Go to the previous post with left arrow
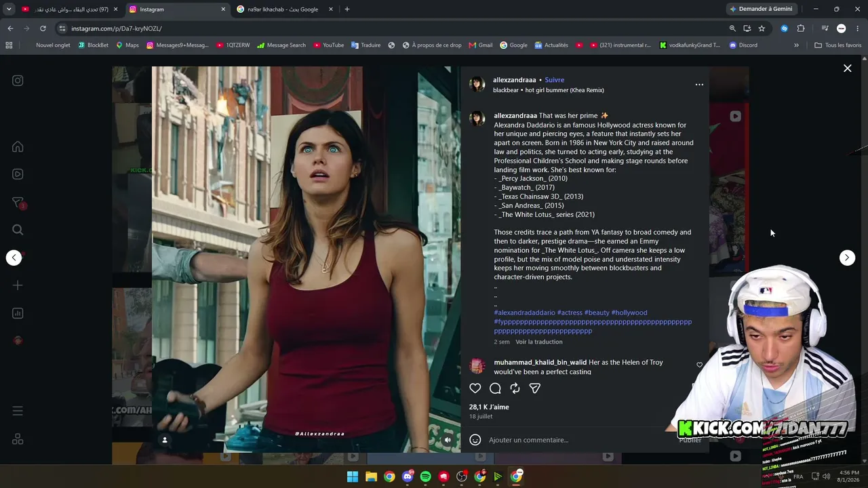The width and height of the screenshot is (868, 488). 14,258
